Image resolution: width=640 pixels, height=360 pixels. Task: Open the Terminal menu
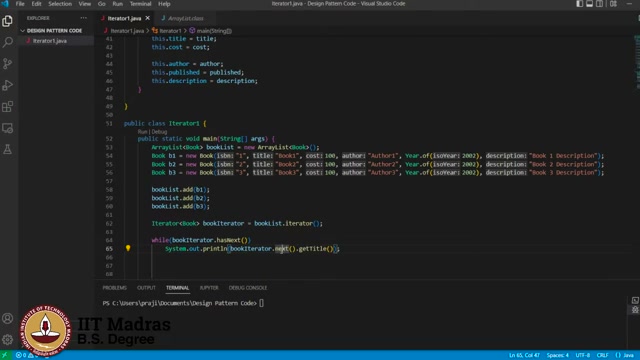tap(140, 4)
